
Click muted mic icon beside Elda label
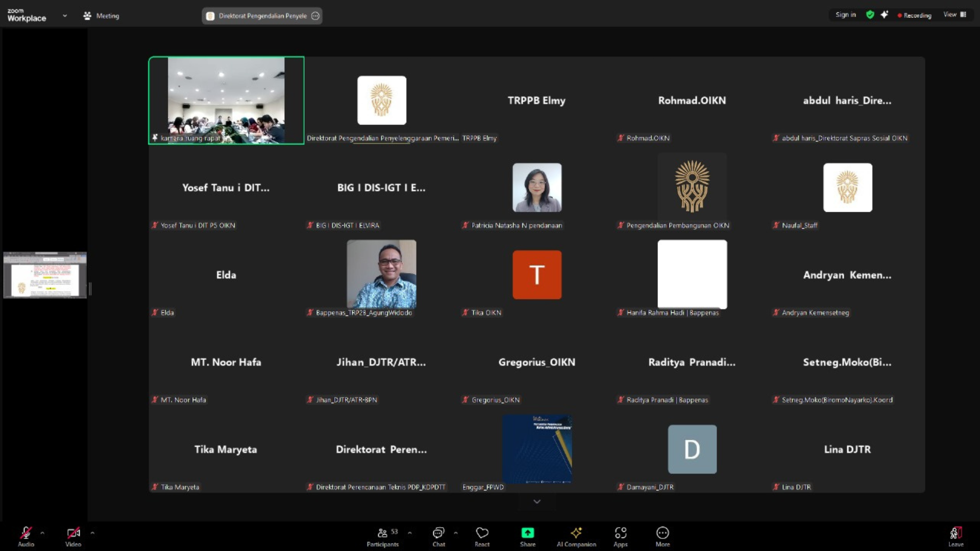click(155, 313)
